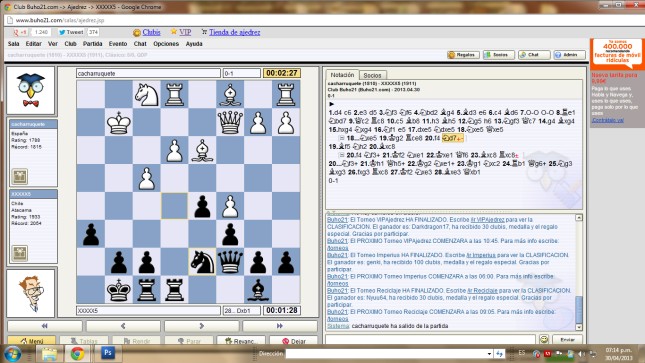The height and width of the screenshot is (363, 645).
Task: Jump to the first move of the game
Action: pos(45,326)
